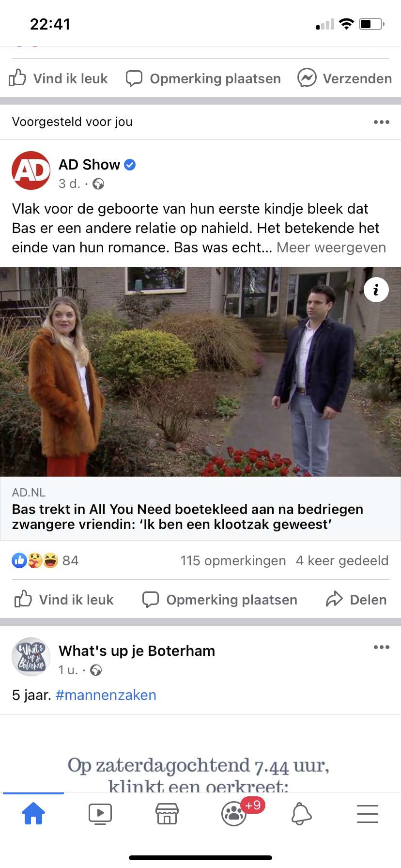Like the AD Show post
Screen dimensions: 401x868
pos(64,600)
